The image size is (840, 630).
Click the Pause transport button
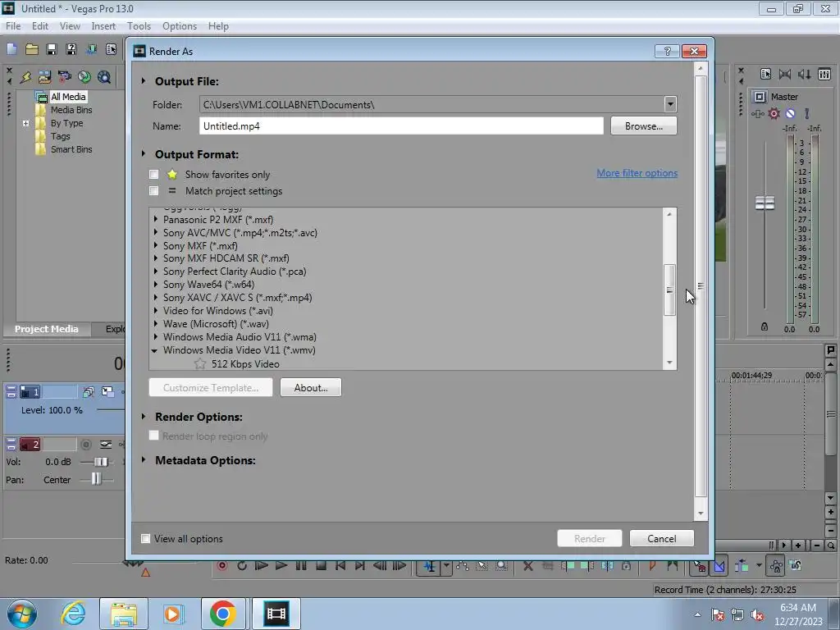coord(301,566)
